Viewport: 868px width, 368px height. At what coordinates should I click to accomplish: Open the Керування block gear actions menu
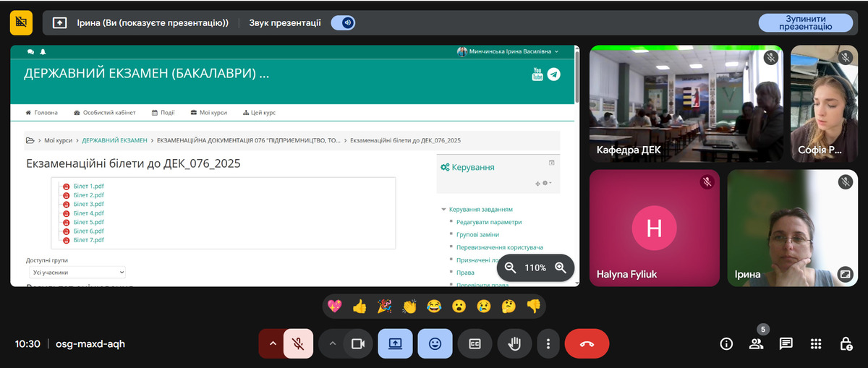point(547,183)
